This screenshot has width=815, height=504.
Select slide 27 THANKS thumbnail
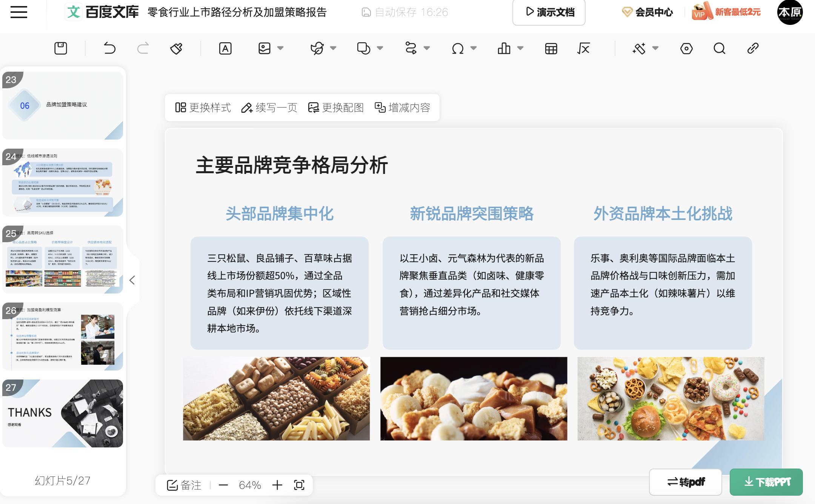[x=63, y=413]
